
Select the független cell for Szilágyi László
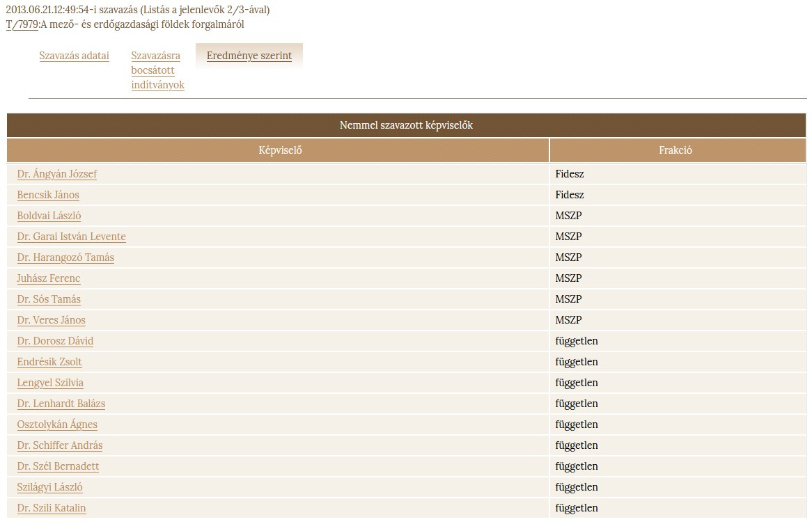pos(678,487)
